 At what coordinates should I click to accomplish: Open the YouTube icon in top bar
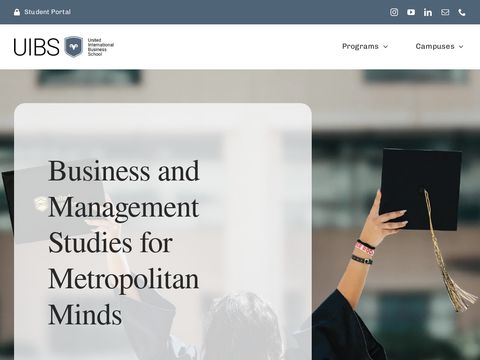tap(411, 12)
